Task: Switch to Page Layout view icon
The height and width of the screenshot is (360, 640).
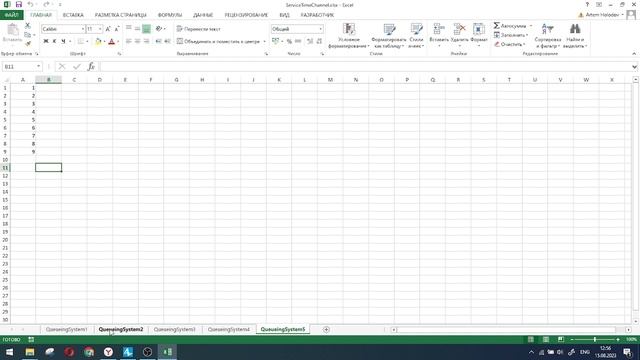Action: click(546, 340)
